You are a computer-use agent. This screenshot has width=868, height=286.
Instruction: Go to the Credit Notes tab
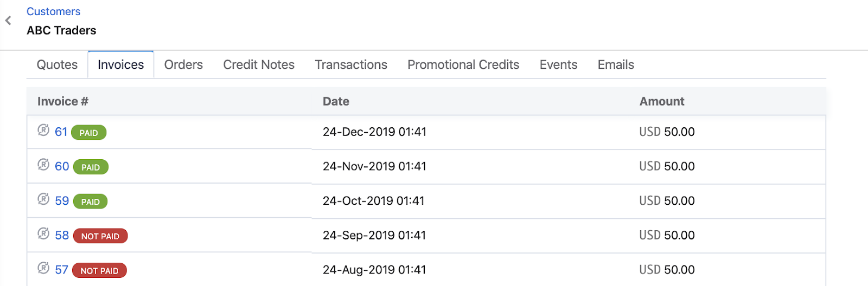coord(259,65)
